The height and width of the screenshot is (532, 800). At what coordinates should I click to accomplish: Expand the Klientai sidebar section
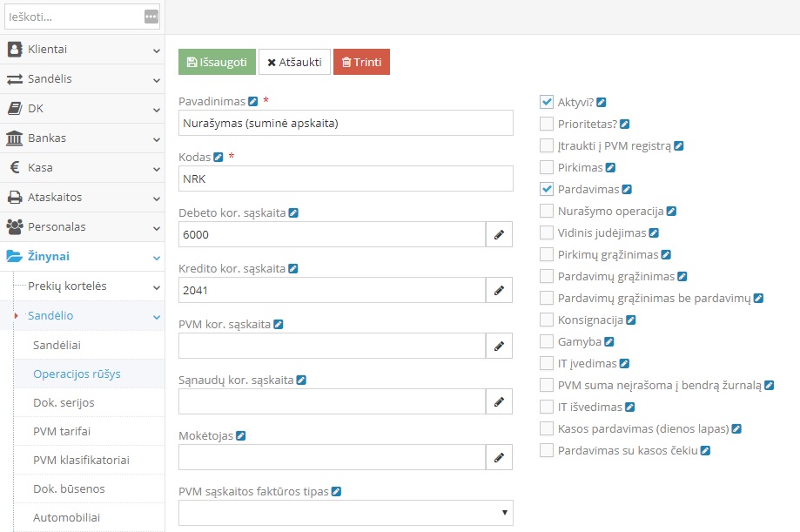coord(82,50)
